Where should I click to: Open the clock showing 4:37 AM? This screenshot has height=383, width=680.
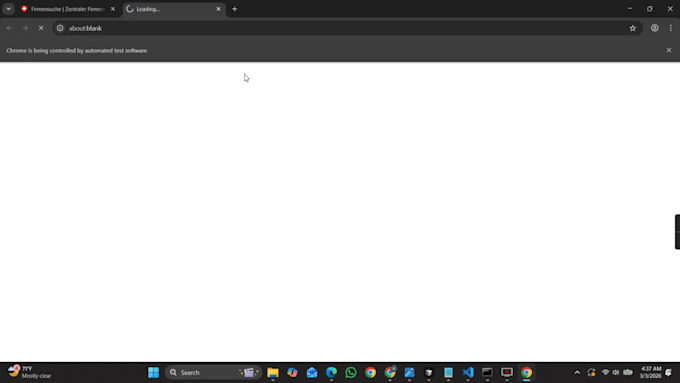pyautogui.click(x=650, y=373)
